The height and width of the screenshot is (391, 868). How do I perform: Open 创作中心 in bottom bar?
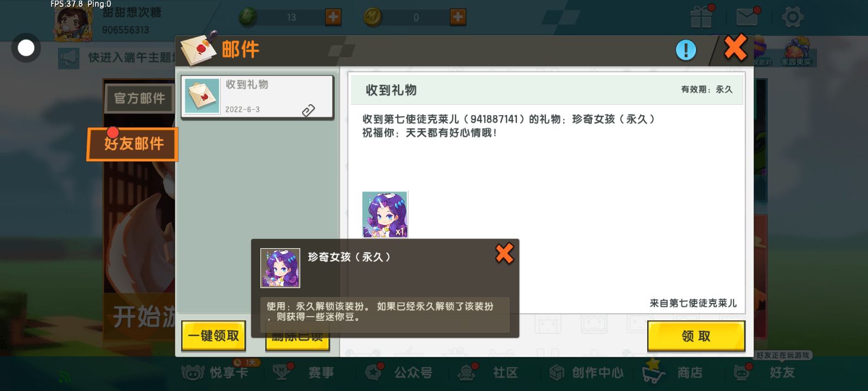click(586, 372)
